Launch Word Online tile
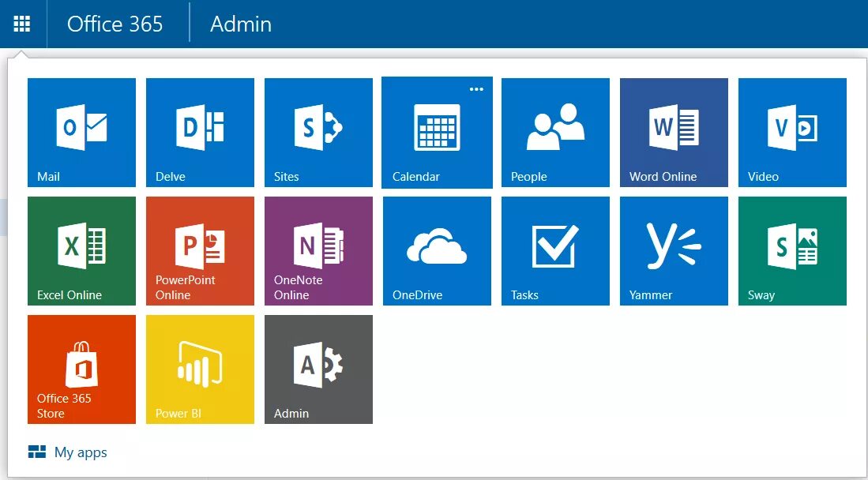The width and height of the screenshot is (868, 480). (x=674, y=133)
